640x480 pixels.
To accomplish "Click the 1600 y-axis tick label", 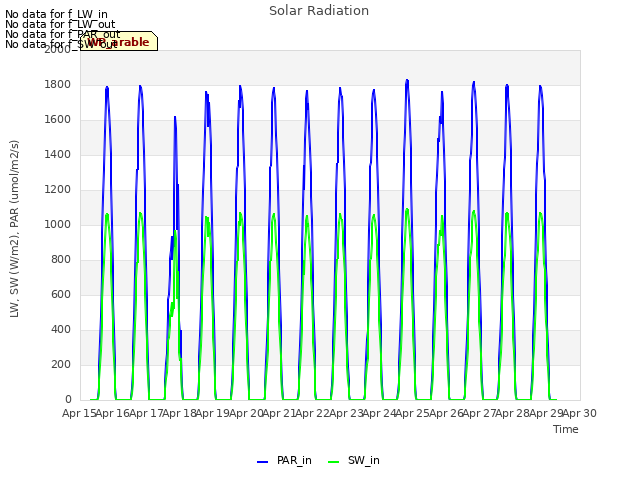I will [x=58, y=120].
